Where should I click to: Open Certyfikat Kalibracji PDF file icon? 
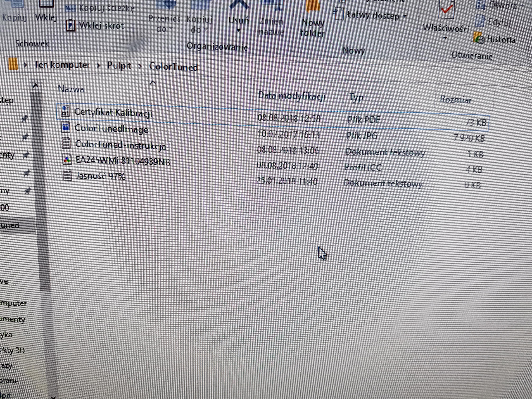[65, 111]
